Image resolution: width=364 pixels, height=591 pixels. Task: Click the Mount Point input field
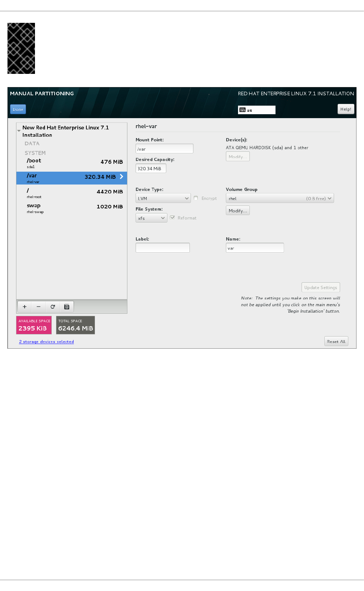[165, 148]
